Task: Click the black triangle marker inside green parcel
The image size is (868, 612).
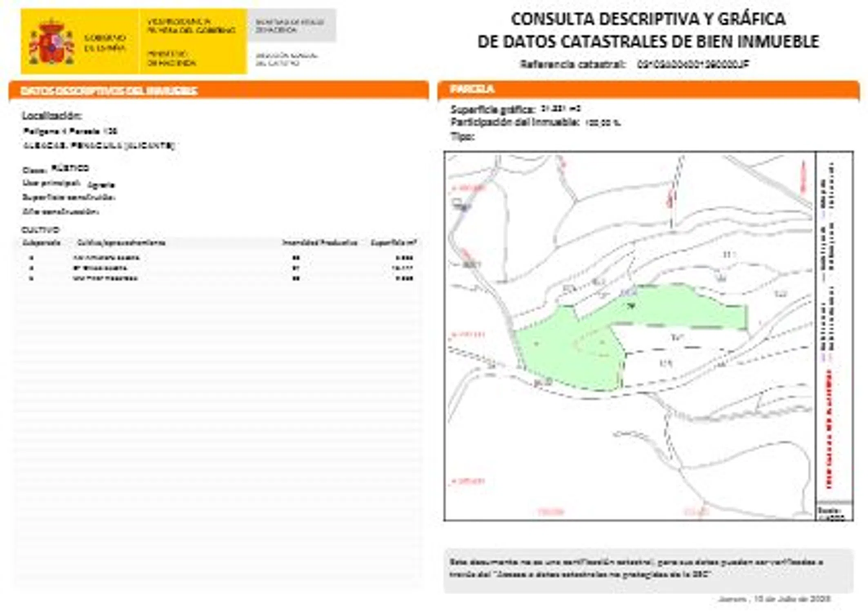Action: coord(631,306)
